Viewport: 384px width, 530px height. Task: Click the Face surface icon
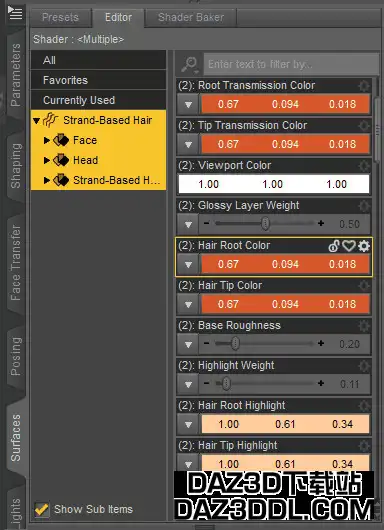pyautogui.click(x=61, y=140)
